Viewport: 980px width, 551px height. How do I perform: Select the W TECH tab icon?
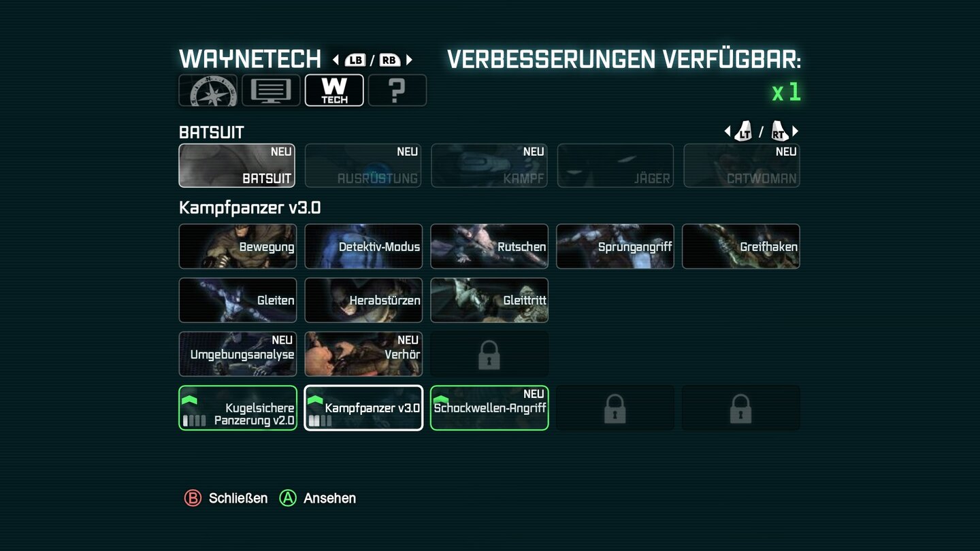click(334, 90)
